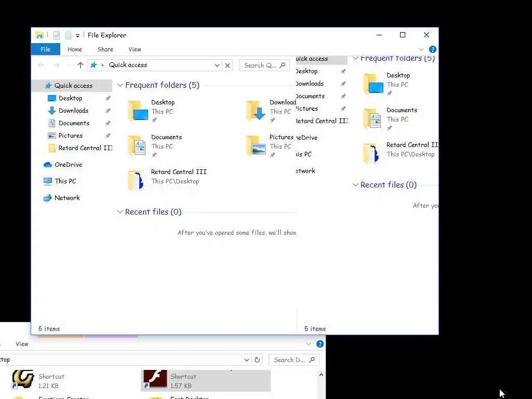Click the star icon in the address bar
The width and height of the screenshot is (532, 399).
click(x=94, y=65)
